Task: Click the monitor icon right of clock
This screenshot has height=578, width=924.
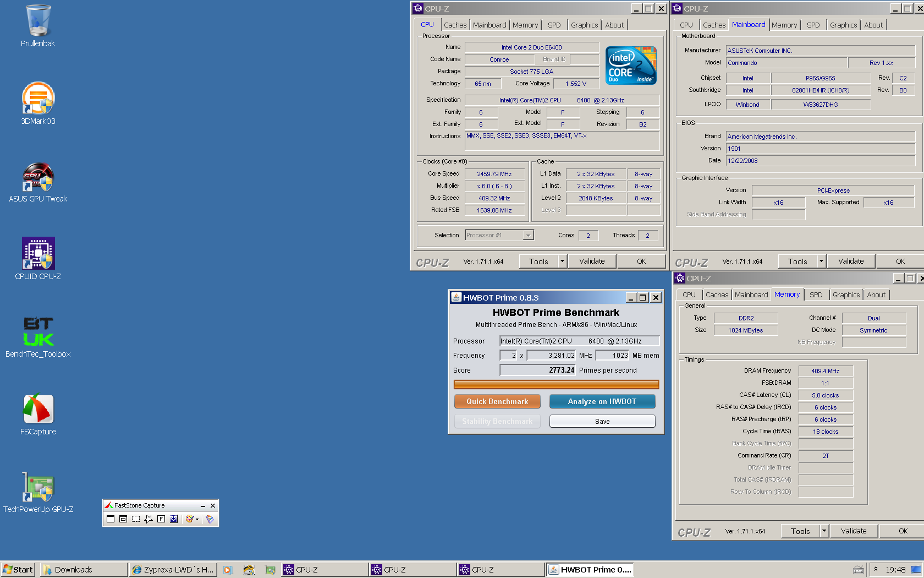Action: (916, 570)
